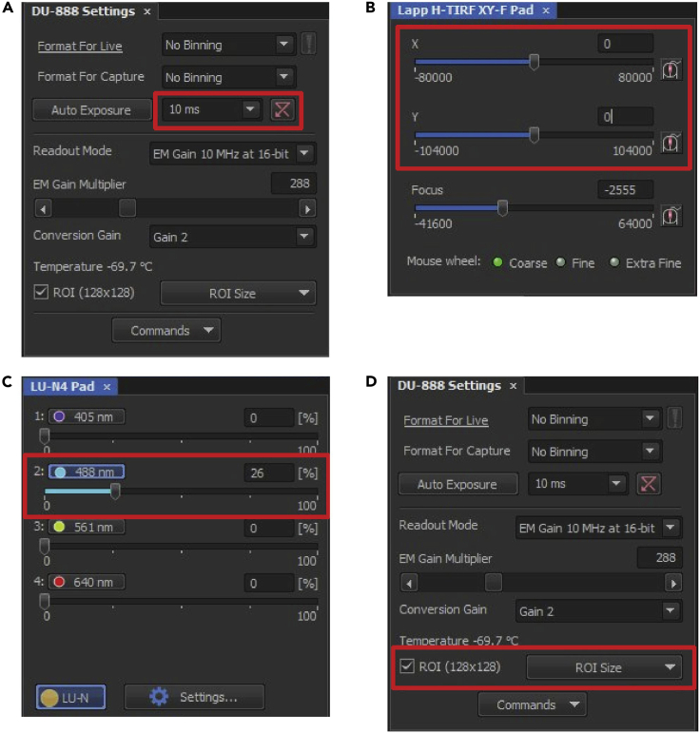Click the X position value input field

tap(626, 44)
